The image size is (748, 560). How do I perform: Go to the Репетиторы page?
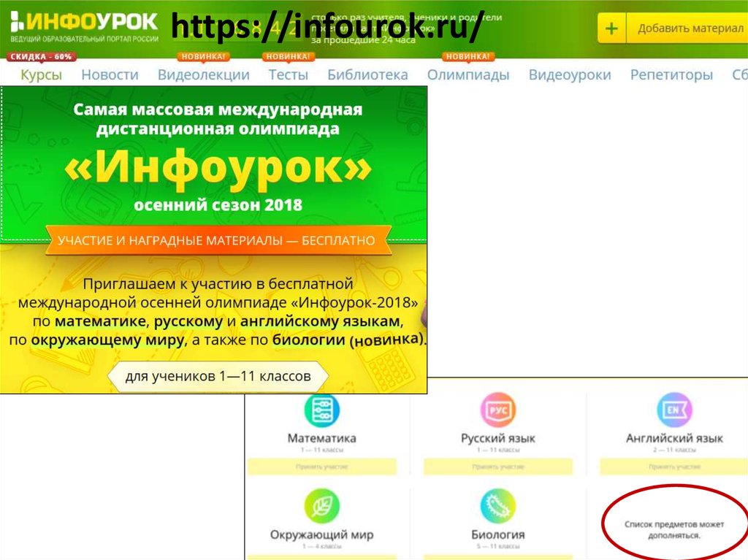671,74
